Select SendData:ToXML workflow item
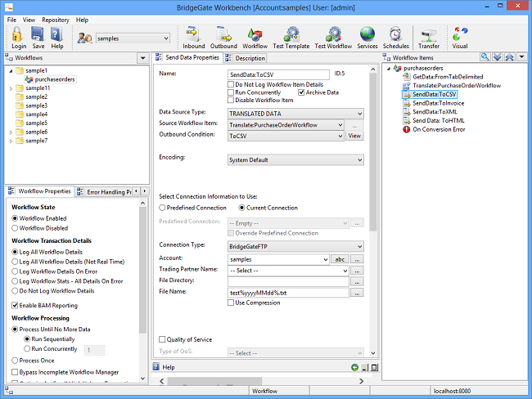 pos(435,111)
